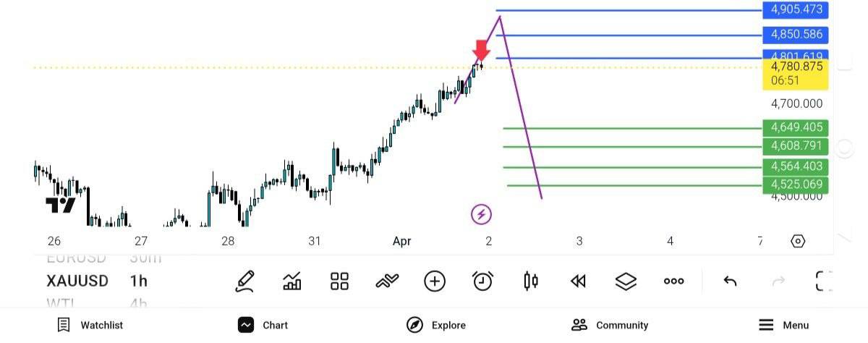
Task: Start bar replay with rewind icon
Action: [x=578, y=281]
